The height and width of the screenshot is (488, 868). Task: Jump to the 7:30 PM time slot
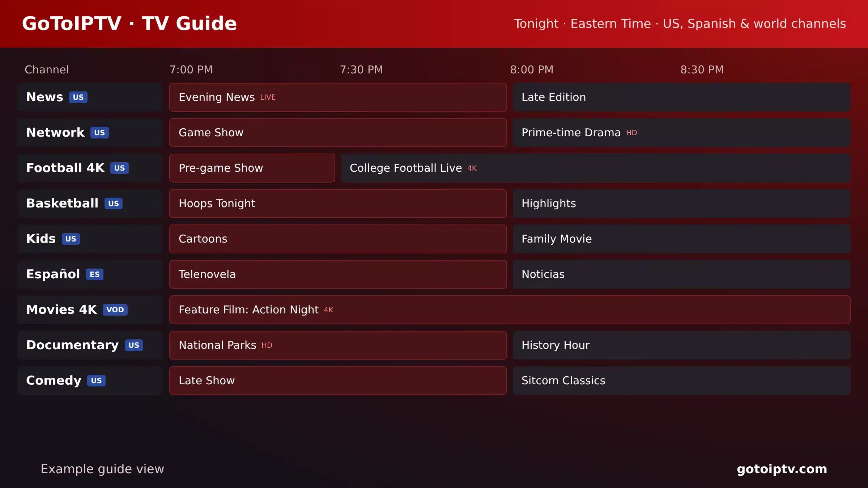(x=361, y=69)
